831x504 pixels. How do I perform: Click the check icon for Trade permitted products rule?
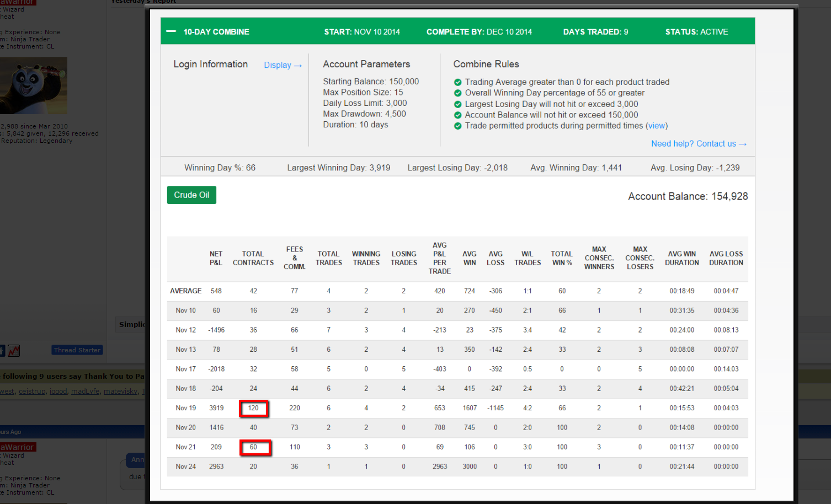pos(457,126)
